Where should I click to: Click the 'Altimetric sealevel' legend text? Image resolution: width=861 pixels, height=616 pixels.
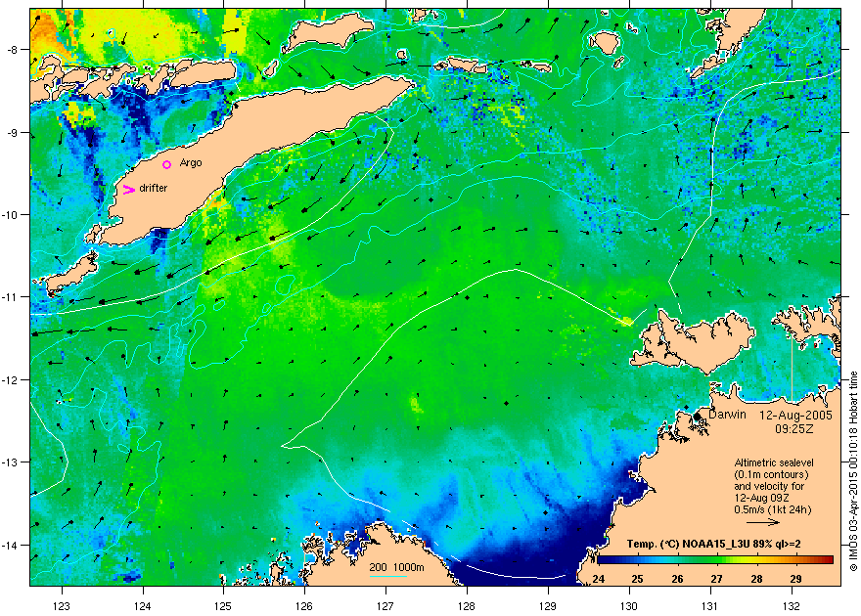(774, 462)
